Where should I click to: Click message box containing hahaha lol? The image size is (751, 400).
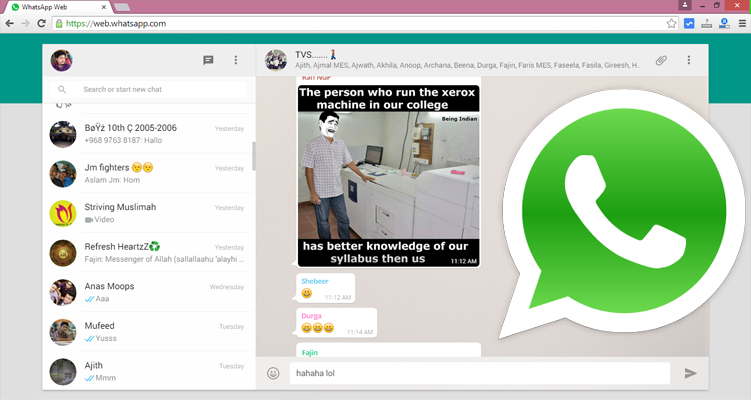[479, 373]
